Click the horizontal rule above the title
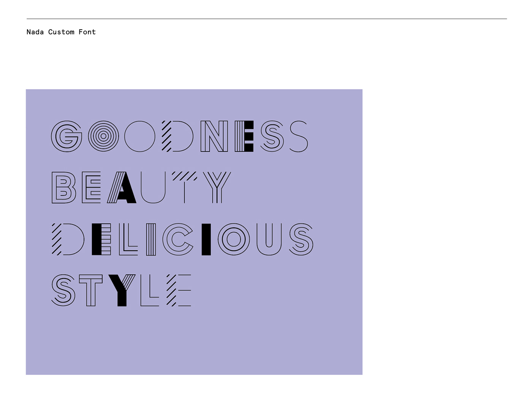Image resolution: width=532 pixels, height=401 pixels. [266, 19]
